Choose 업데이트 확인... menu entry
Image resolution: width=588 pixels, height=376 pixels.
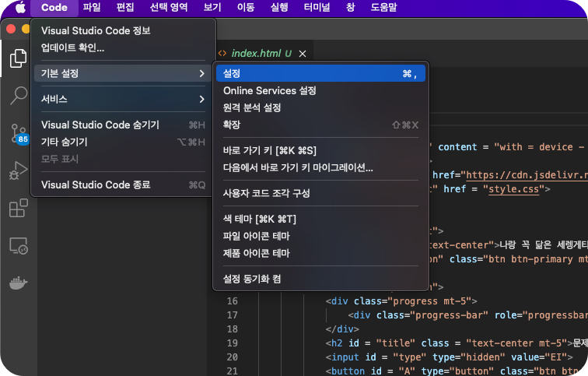(124, 47)
